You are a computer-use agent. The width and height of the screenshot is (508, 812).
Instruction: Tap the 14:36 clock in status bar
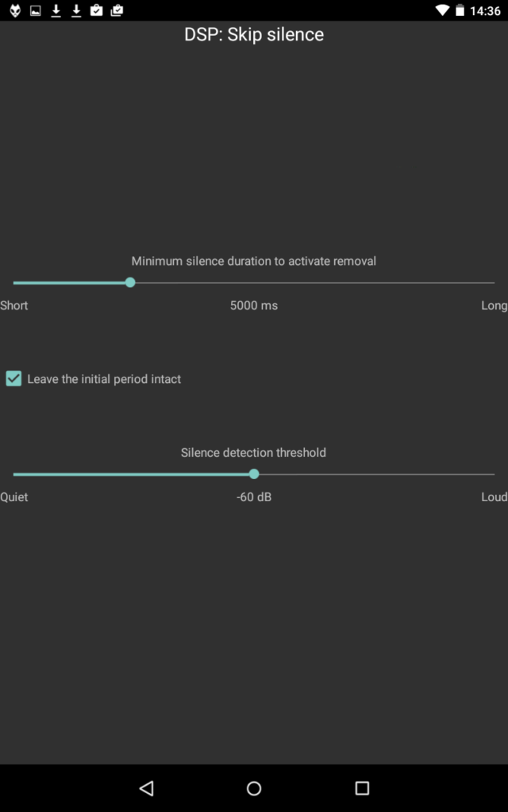coord(485,11)
